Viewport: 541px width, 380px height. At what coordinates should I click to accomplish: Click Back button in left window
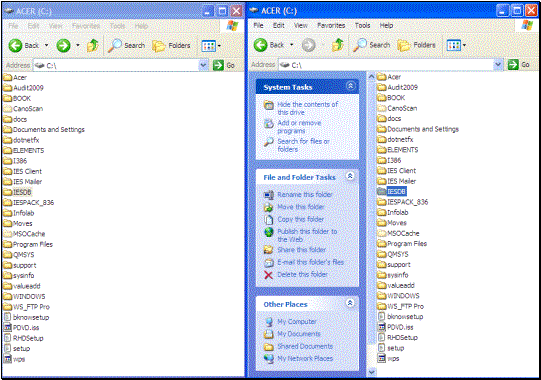coord(23,45)
